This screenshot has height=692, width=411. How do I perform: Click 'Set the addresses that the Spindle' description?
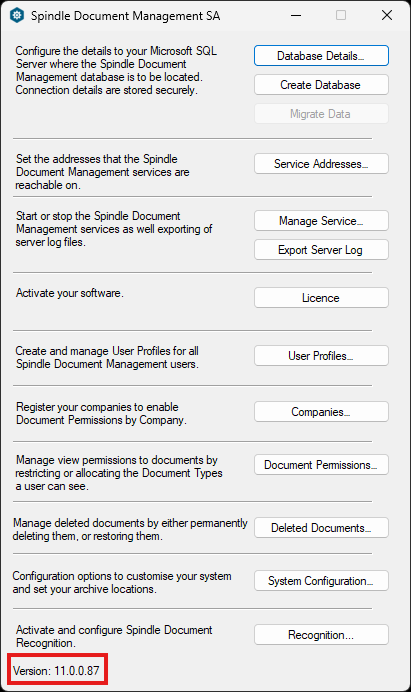[x=102, y=172]
